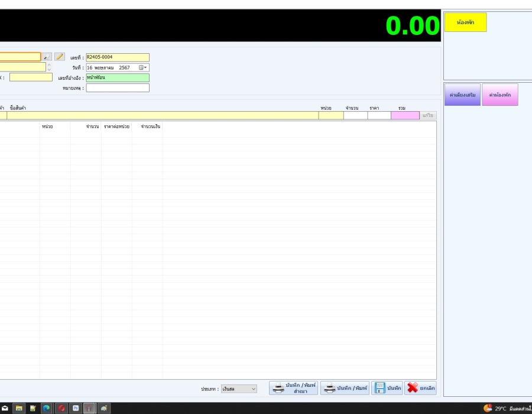The width and height of the screenshot is (532, 414).
Task: Click the grayed แก้ไข edit button
Action: 428,115
